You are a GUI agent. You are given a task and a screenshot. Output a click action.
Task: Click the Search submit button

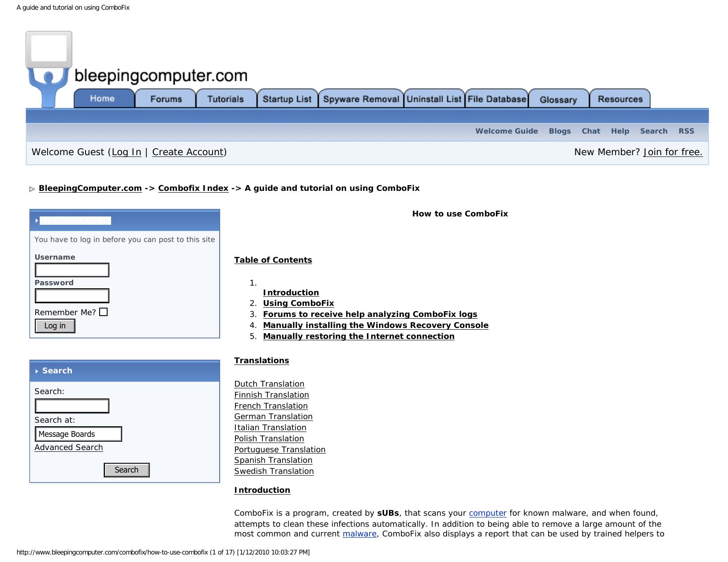click(x=127, y=470)
